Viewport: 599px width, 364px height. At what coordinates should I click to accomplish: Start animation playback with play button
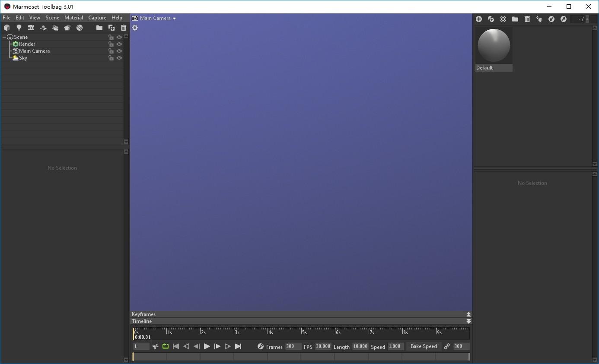207,346
